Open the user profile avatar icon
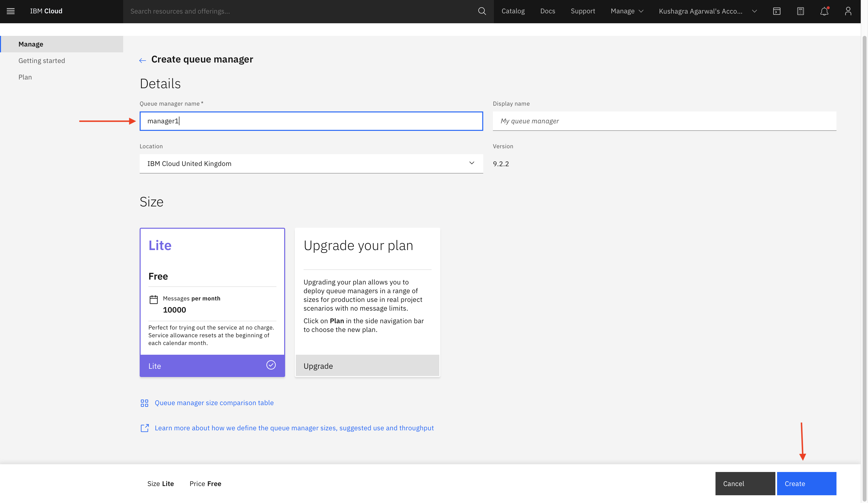The height and width of the screenshot is (503, 868). (x=848, y=11)
